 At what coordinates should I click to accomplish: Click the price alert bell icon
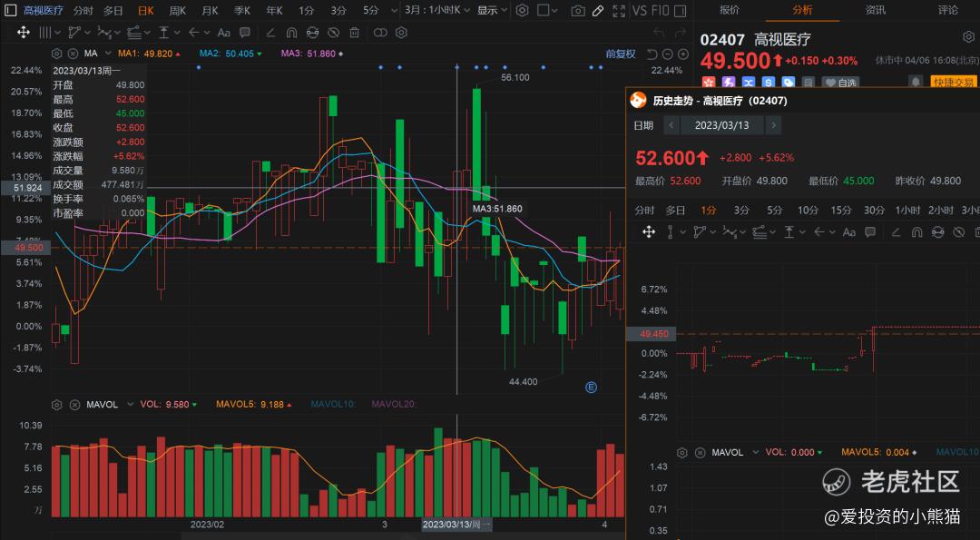[x=916, y=82]
